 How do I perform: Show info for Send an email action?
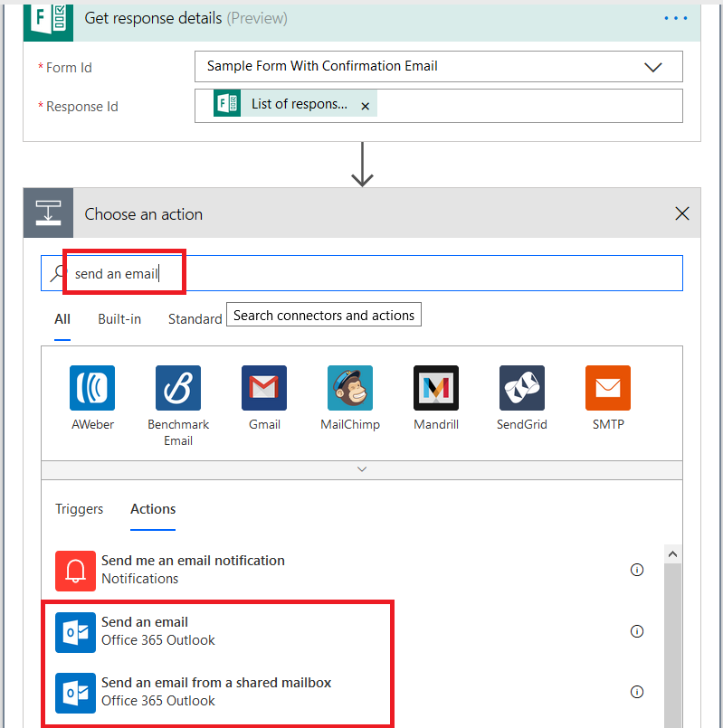[x=637, y=631]
